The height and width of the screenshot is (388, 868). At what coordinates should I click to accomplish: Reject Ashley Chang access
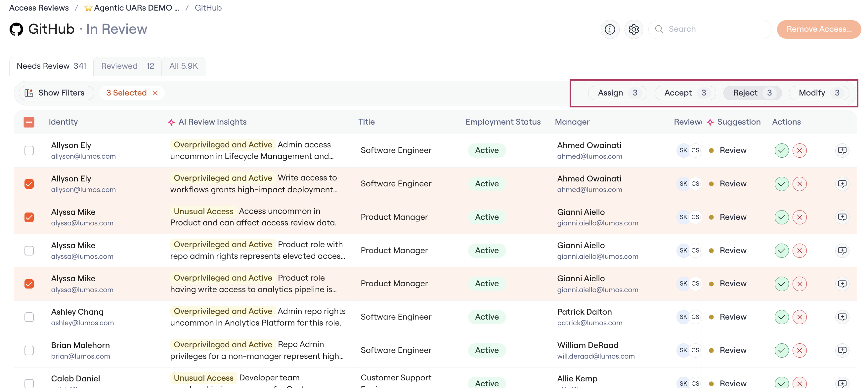(799, 317)
